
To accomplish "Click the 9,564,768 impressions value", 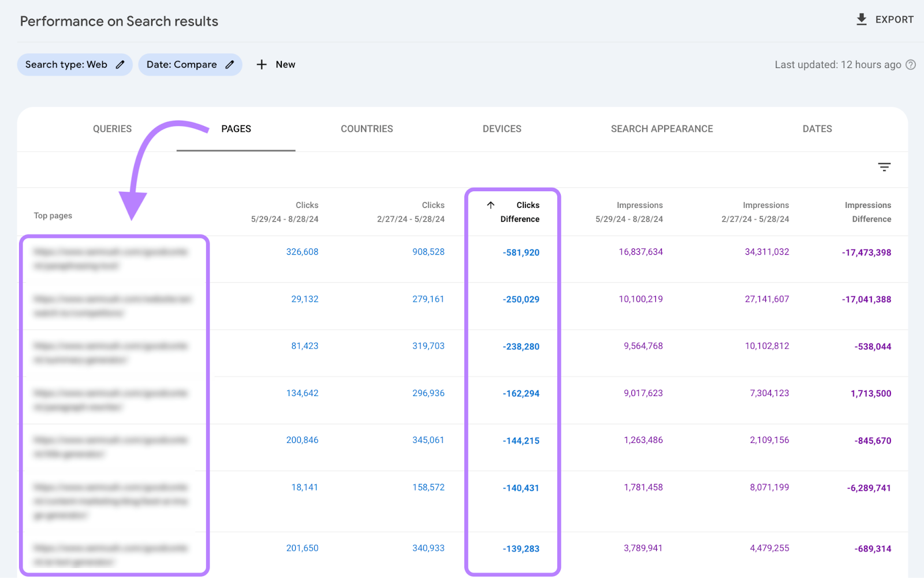I will click(643, 346).
